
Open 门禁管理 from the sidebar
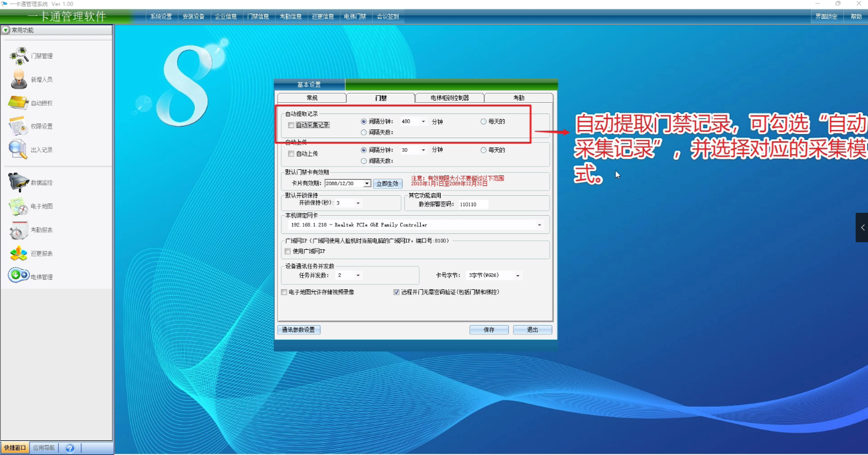click(x=32, y=56)
